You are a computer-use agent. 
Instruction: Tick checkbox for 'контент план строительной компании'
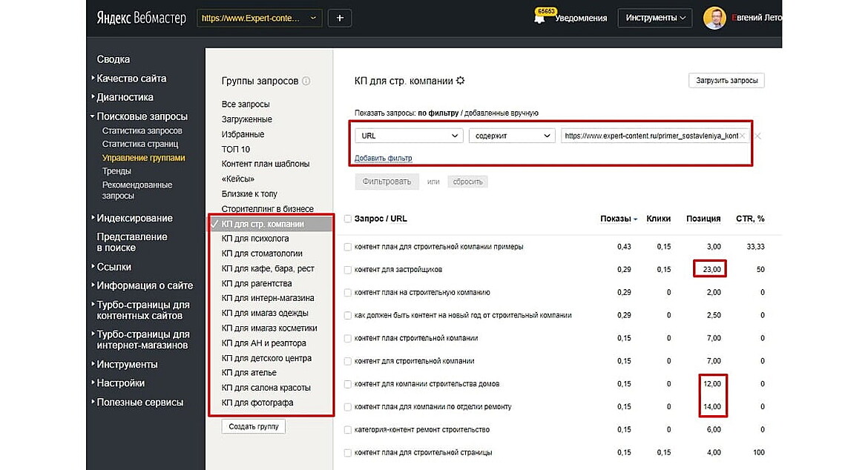pos(347,338)
